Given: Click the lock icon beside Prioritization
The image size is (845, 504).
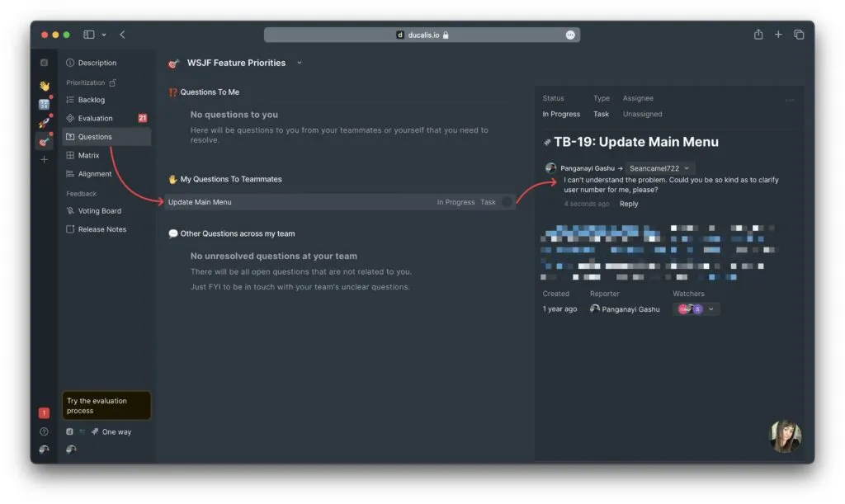Looking at the screenshot, I should tap(113, 82).
